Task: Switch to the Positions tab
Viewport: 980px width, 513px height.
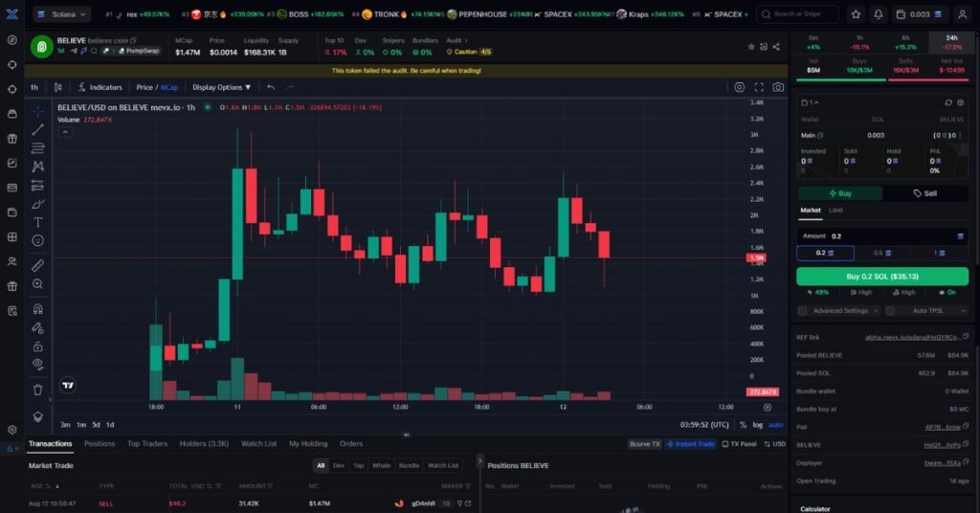Action: pyautogui.click(x=100, y=444)
